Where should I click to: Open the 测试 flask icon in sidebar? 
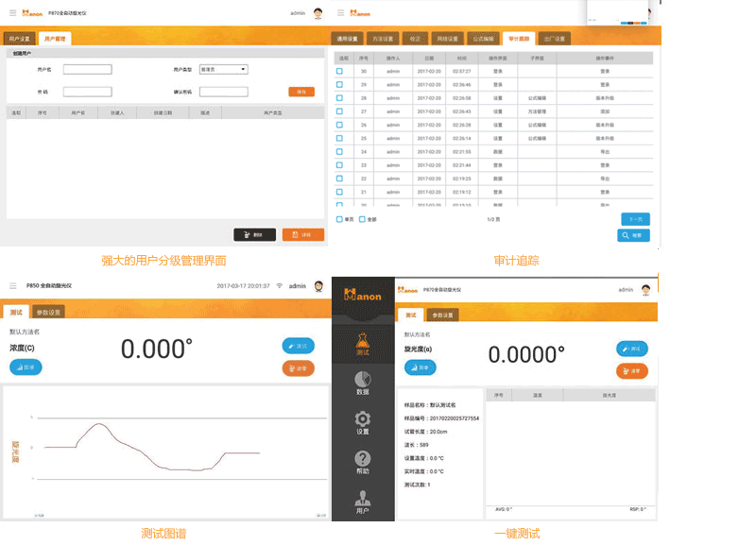pyautogui.click(x=363, y=342)
